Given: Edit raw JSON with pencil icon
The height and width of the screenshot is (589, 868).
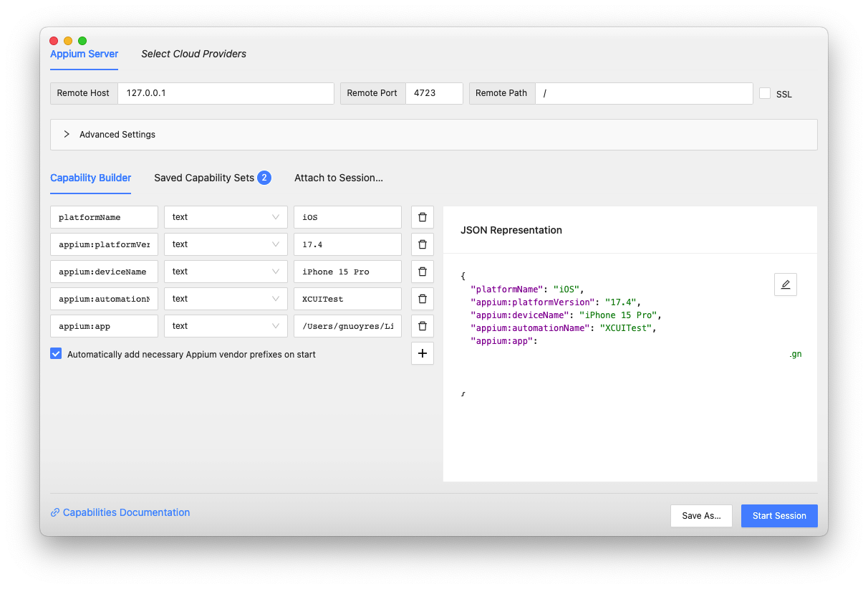Looking at the screenshot, I should [x=785, y=284].
